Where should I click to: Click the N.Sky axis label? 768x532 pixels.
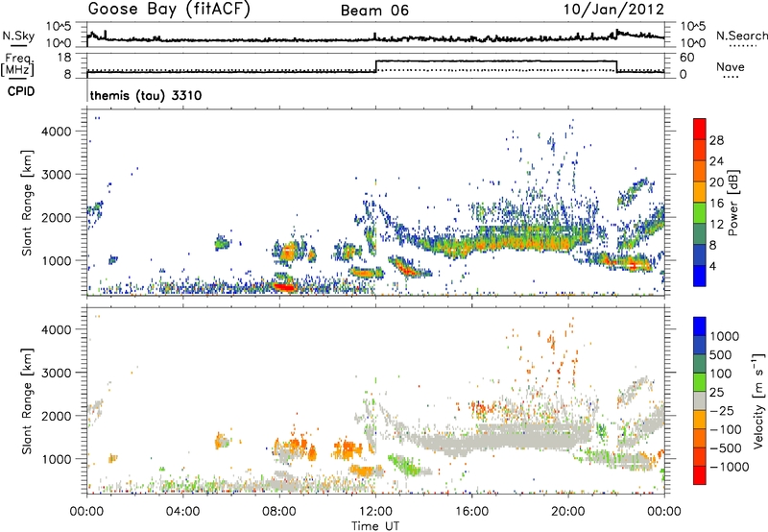[x=18, y=36]
